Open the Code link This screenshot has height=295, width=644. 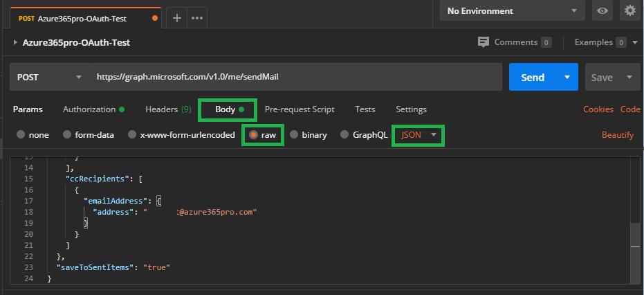(x=630, y=109)
